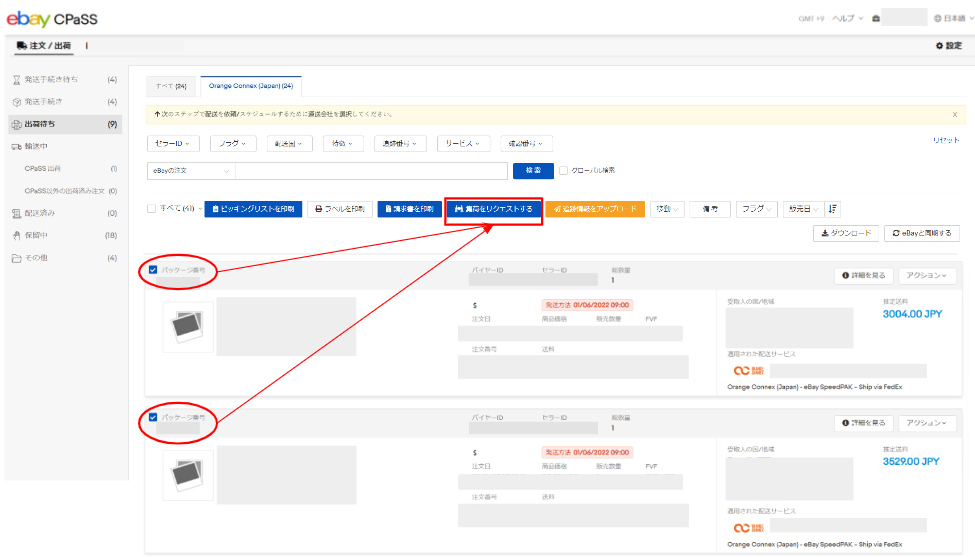Click the sort order icon in the toolbar
Screen dimensions: 975x557
[x=834, y=209]
